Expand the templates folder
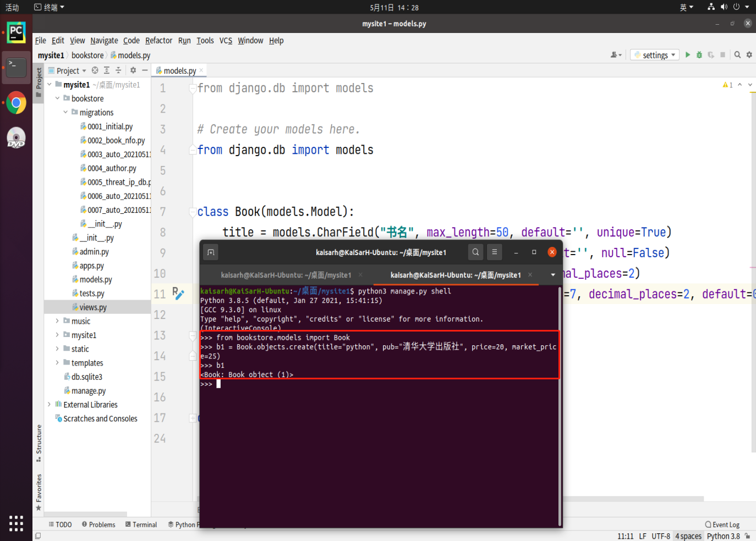This screenshot has height=541, width=756. tap(57, 363)
